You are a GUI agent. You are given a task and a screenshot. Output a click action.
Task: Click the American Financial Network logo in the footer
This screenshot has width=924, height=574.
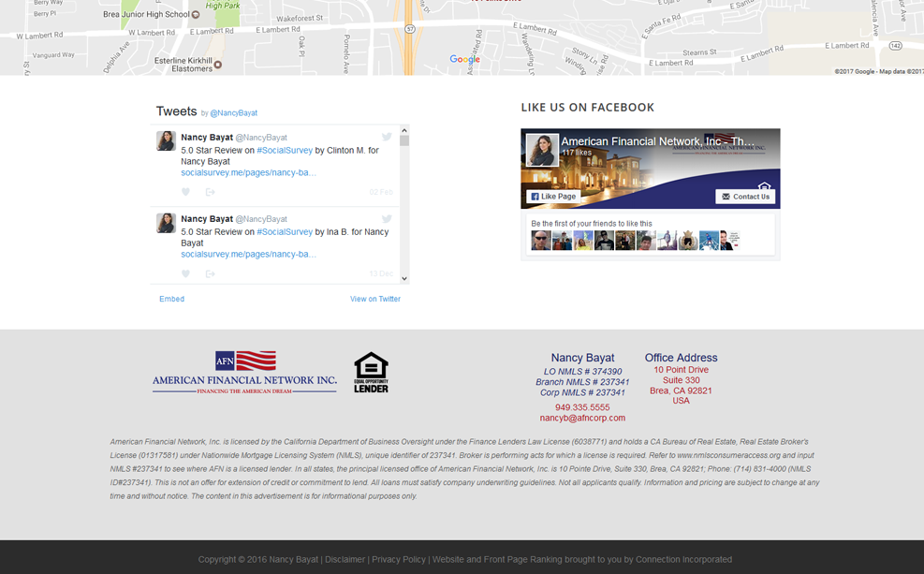(244, 373)
